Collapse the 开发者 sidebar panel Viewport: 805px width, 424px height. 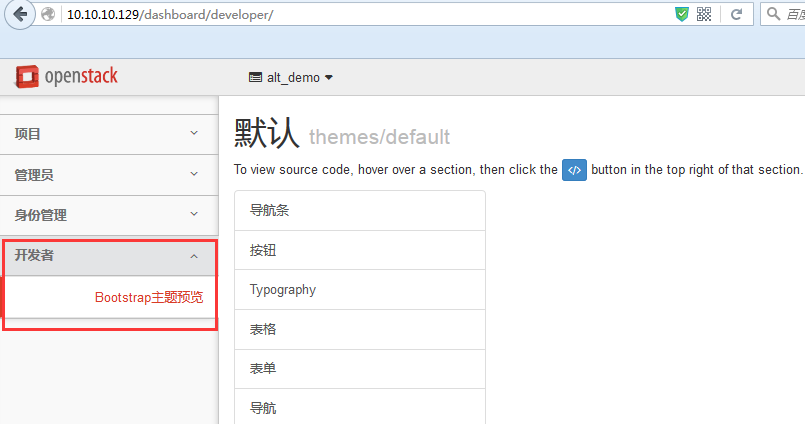[x=110, y=256]
